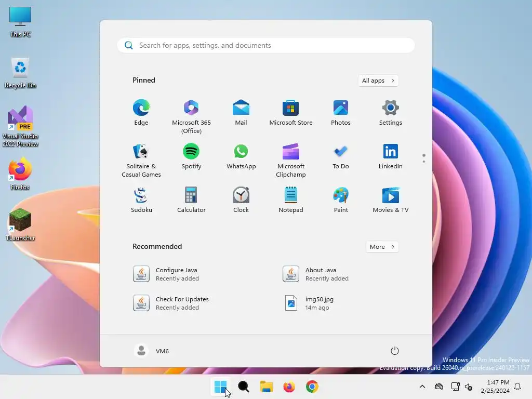Screen dimensions: 532x399
Task: Launch Paint
Action: pyautogui.click(x=341, y=200)
